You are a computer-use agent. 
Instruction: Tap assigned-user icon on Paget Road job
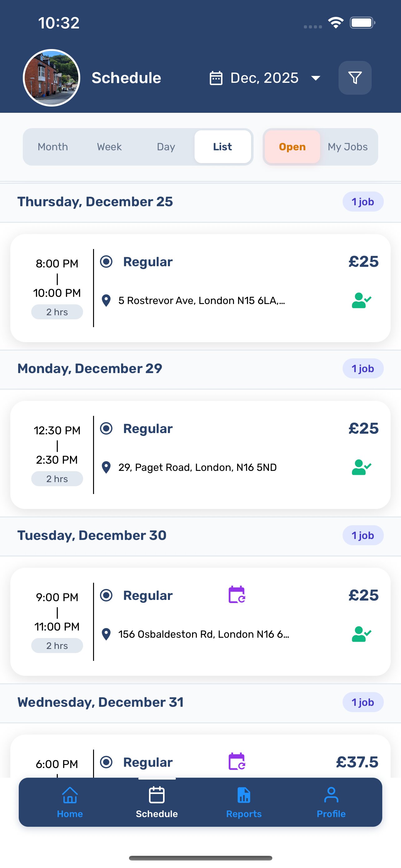(x=361, y=467)
